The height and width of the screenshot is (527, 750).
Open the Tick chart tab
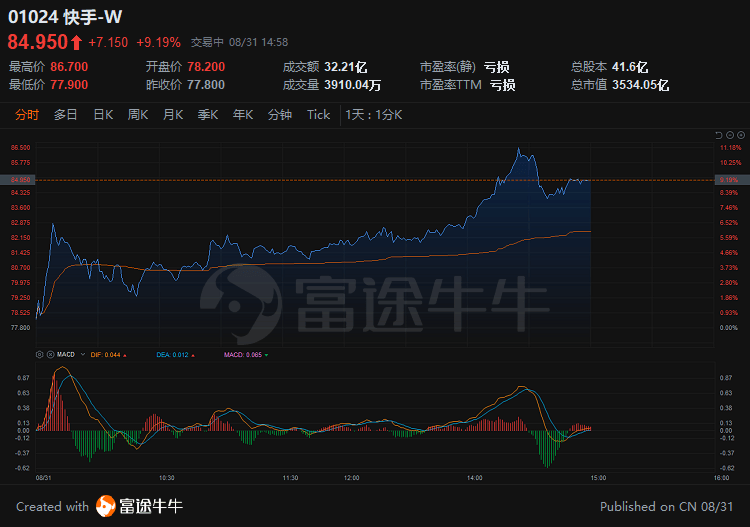coord(319,115)
